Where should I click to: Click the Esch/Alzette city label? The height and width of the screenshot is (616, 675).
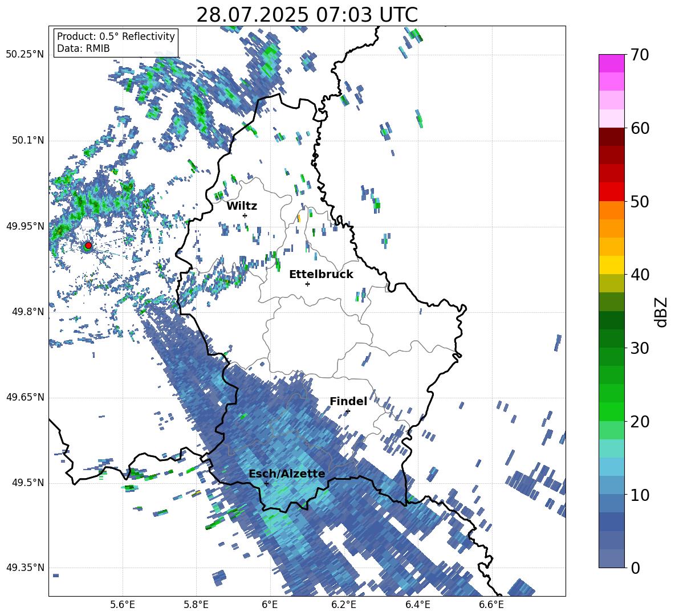287,474
